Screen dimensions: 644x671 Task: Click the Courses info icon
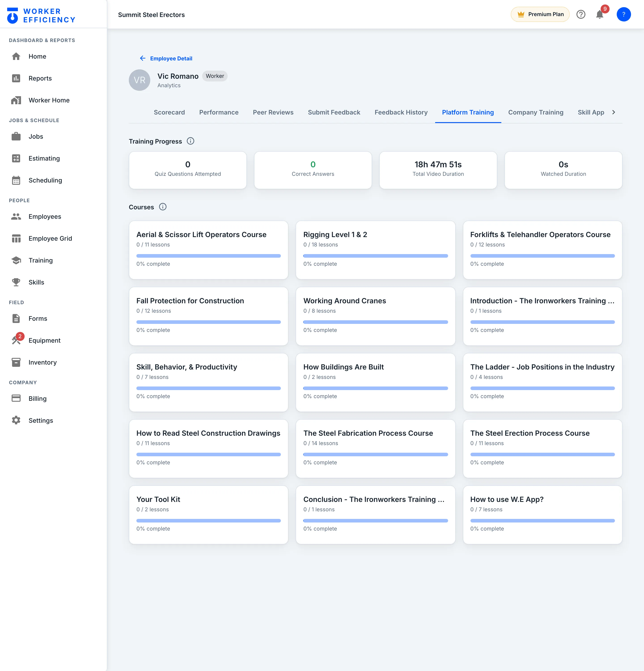pos(163,207)
